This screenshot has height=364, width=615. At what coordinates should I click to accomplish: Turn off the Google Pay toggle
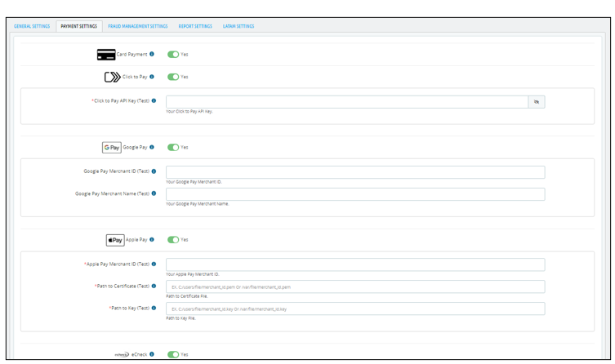173,148
